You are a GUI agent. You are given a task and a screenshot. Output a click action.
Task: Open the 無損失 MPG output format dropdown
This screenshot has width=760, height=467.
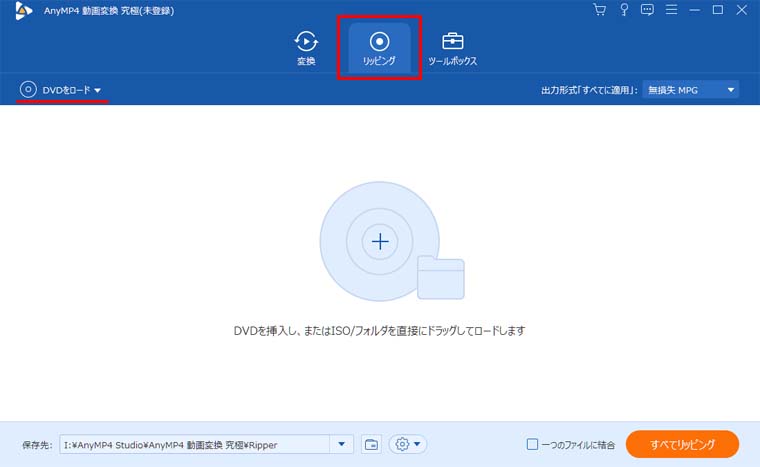coord(690,90)
